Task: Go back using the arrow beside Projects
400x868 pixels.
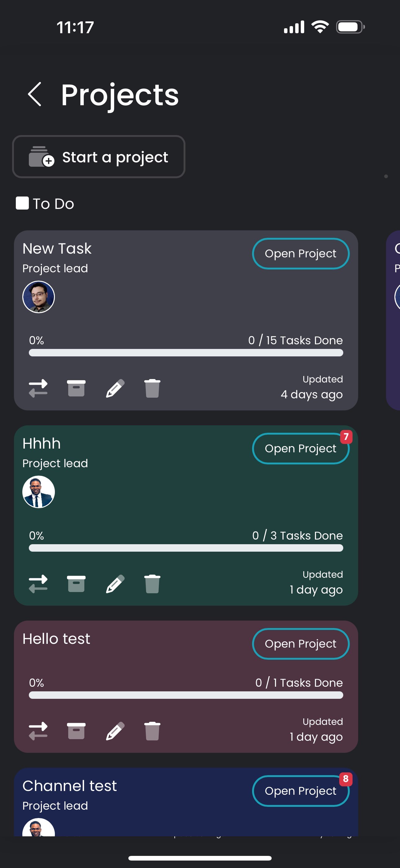Action: point(35,94)
